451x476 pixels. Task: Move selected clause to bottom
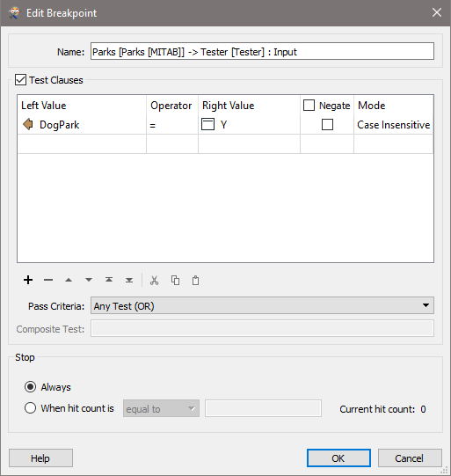(x=129, y=280)
